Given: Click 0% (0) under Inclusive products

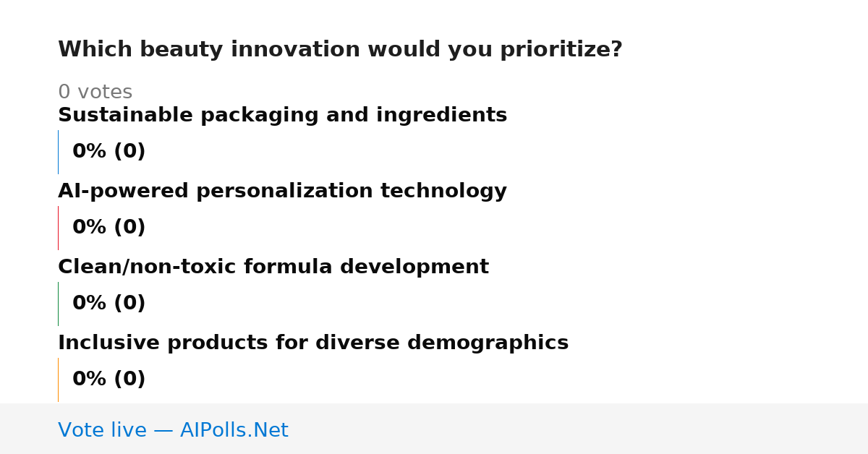Looking at the screenshot, I should pos(109,380).
